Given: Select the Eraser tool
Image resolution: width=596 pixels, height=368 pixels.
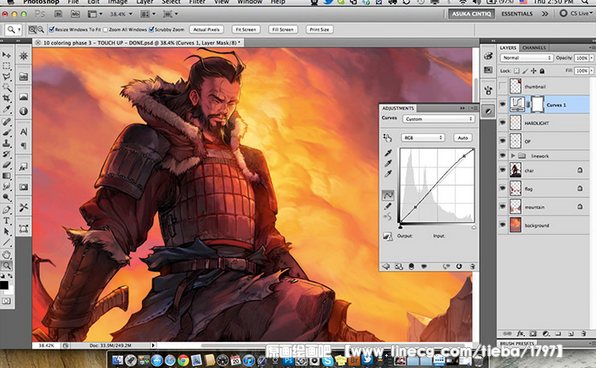Looking at the screenshot, I should (x=6, y=165).
